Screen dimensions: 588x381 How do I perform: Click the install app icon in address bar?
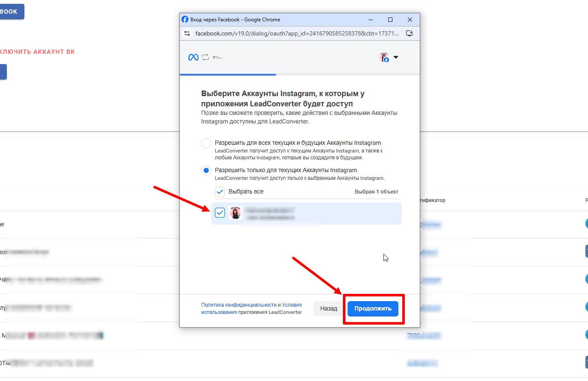tap(409, 33)
